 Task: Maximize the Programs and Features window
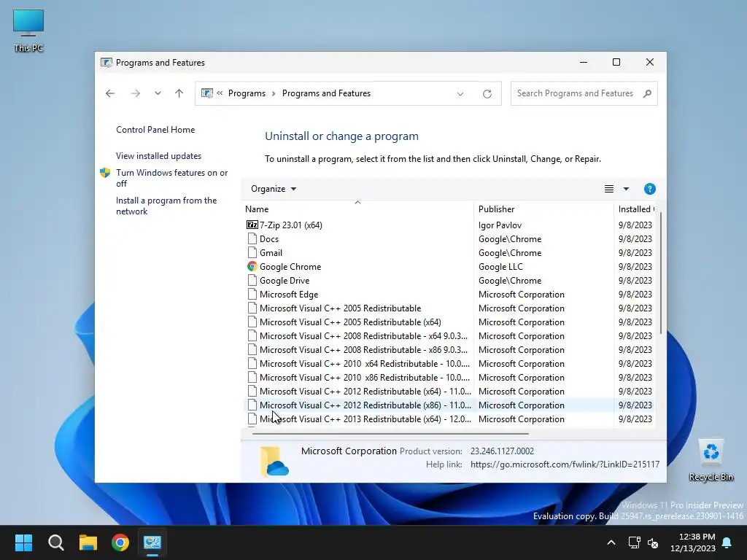coord(616,63)
